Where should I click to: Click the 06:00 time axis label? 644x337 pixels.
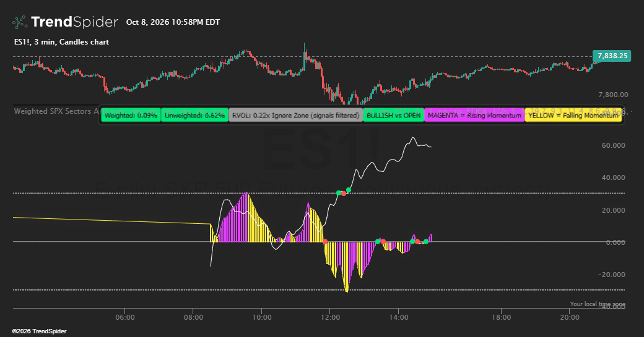pos(125,317)
